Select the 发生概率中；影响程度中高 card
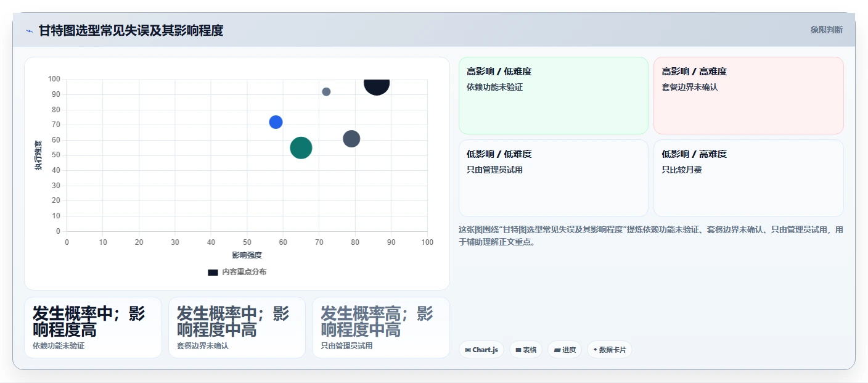 (x=237, y=327)
